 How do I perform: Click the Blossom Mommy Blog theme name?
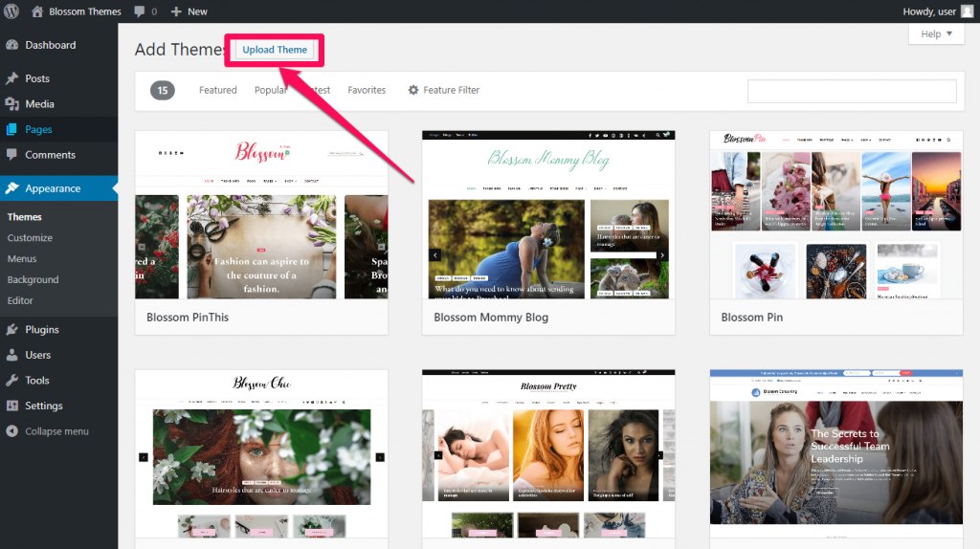(491, 318)
